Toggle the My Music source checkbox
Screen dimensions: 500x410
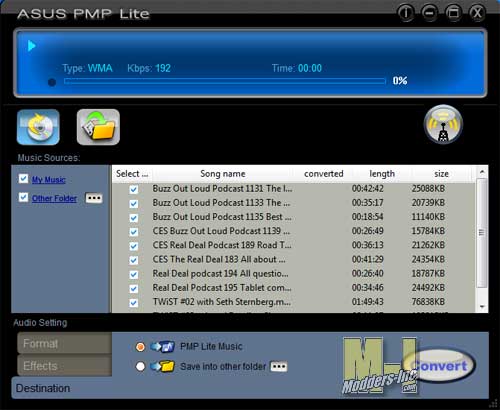pos(23,179)
